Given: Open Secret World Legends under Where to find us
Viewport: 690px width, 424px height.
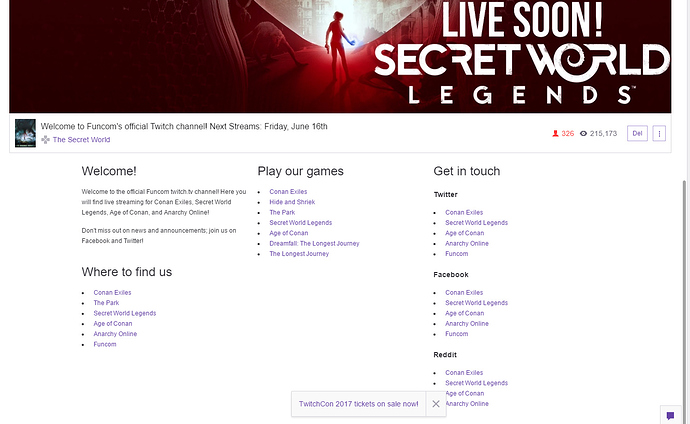Looking at the screenshot, I should [x=125, y=313].
